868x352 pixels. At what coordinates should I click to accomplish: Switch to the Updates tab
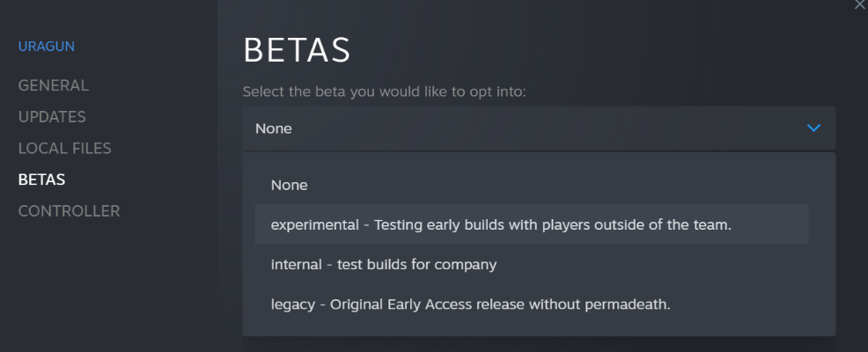click(x=52, y=117)
